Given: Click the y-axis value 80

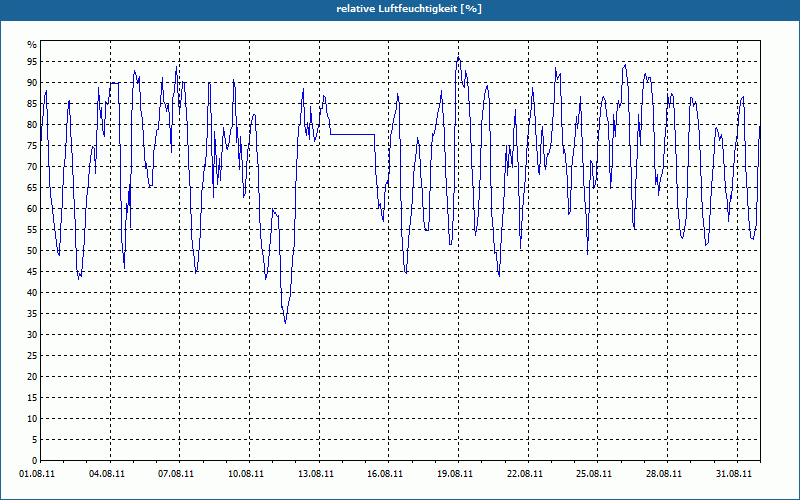Looking at the screenshot, I should [32, 124].
